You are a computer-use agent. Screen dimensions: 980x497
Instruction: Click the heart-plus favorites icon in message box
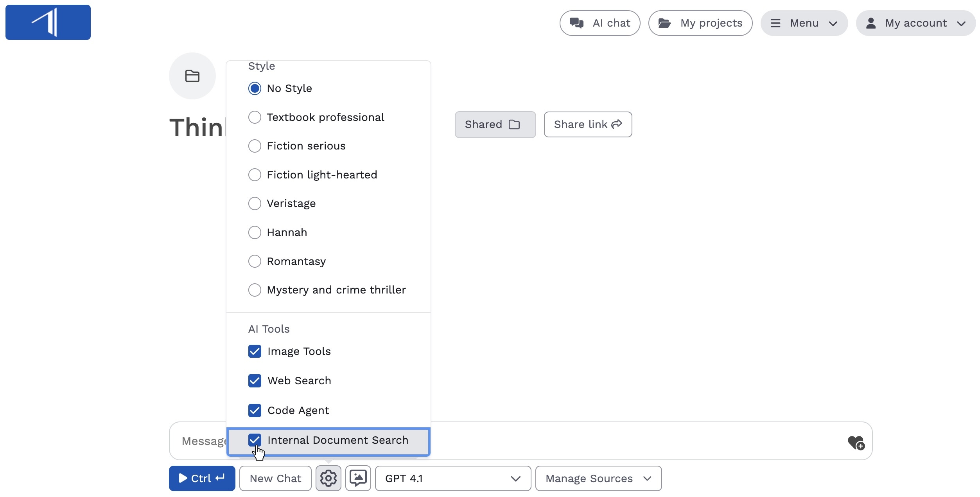click(856, 443)
